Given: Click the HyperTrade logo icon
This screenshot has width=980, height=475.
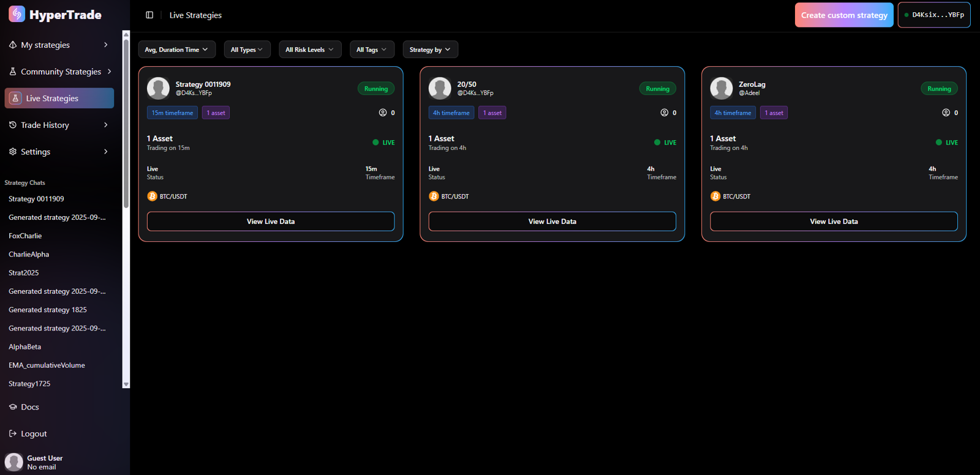Looking at the screenshot, I should (17, 14).
